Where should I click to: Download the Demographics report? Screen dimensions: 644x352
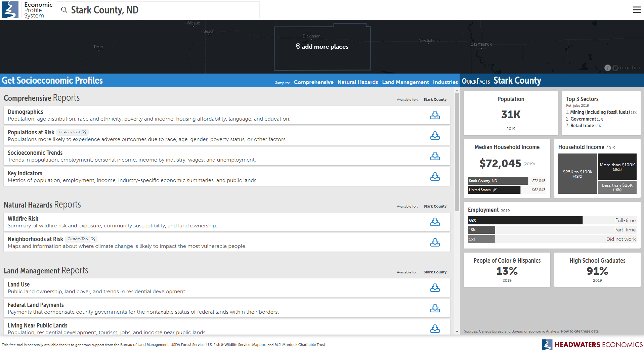pos(435,115)
